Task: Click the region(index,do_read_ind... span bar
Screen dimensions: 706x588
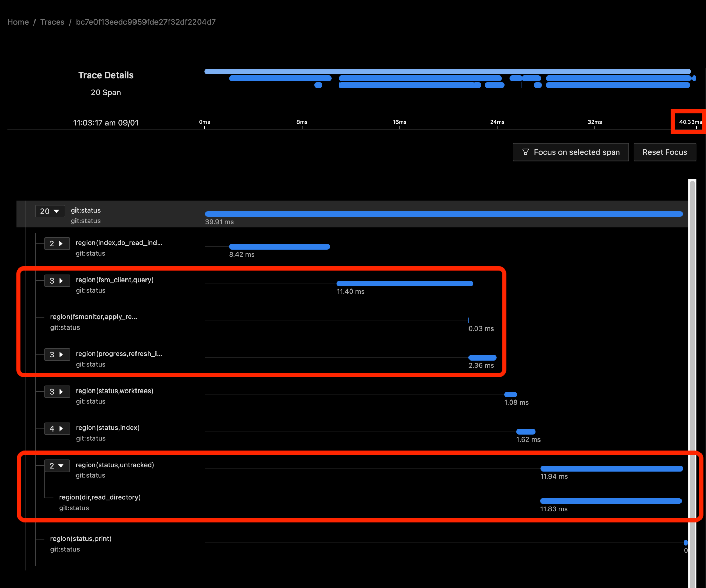Action: click(x=279, y=246)
